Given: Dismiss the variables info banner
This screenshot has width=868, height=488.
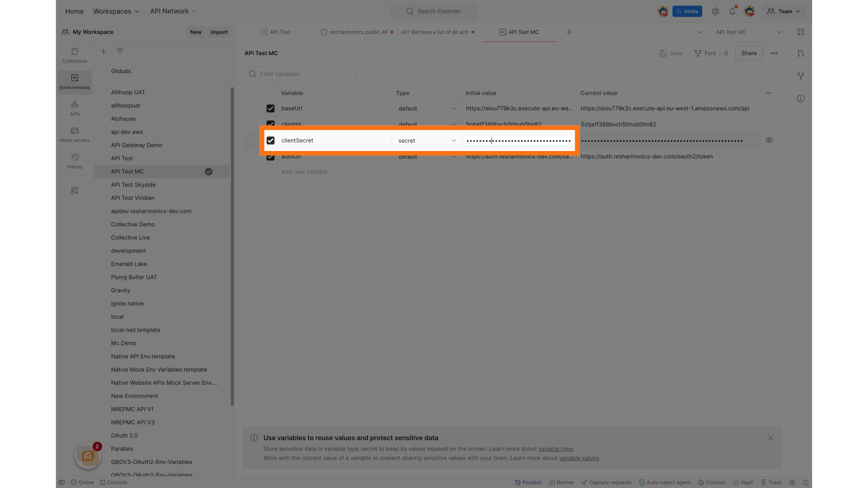Looking at the screenshot, I should click(770, 438).
